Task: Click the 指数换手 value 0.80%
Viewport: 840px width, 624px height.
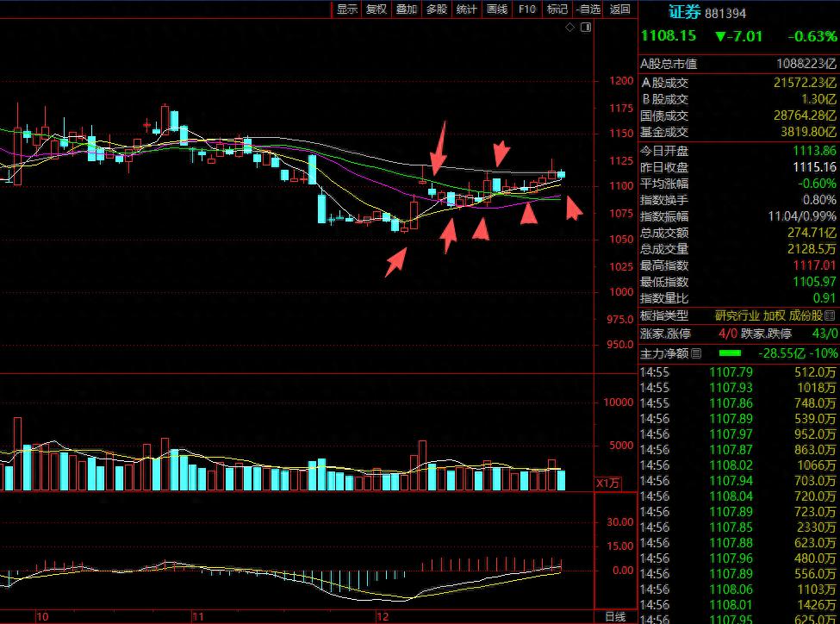Action: 819,200
